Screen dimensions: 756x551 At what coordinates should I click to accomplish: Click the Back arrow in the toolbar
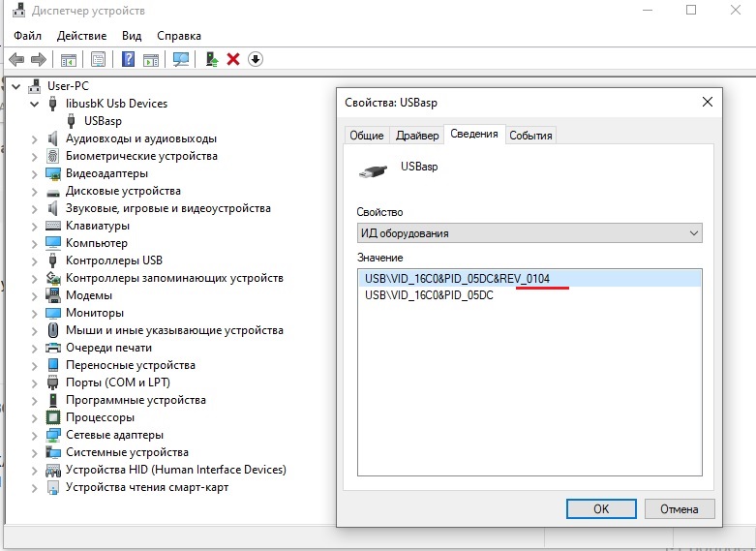[x=16, y=59]
